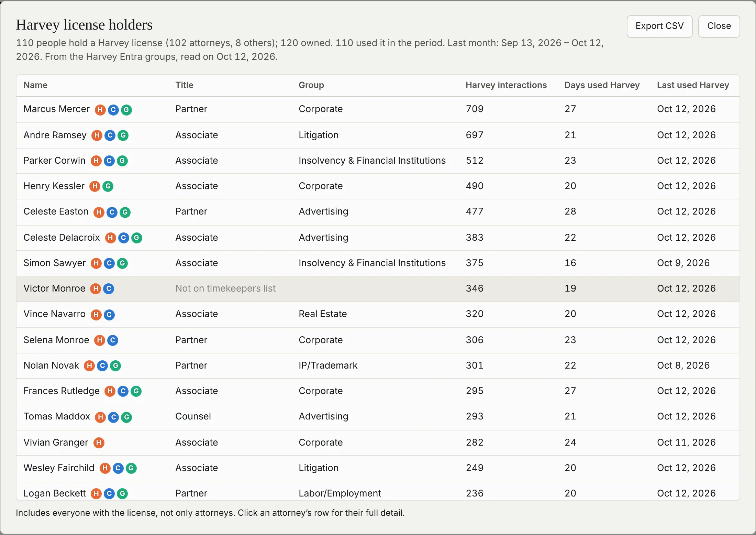Click the Name column header
Screen dimensions: 756x535
pos(35,85)
